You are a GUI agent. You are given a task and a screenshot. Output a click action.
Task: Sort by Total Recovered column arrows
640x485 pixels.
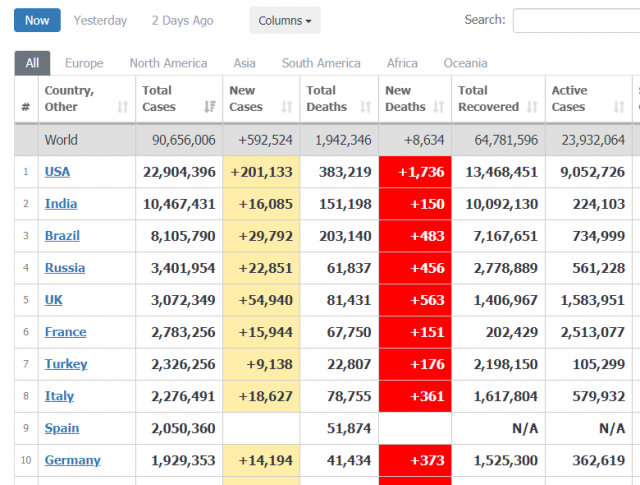click(x=532, y=107)
